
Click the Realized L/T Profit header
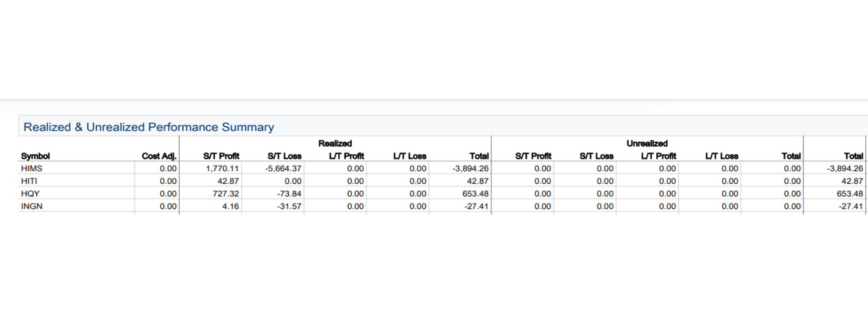tap(346, 156)
